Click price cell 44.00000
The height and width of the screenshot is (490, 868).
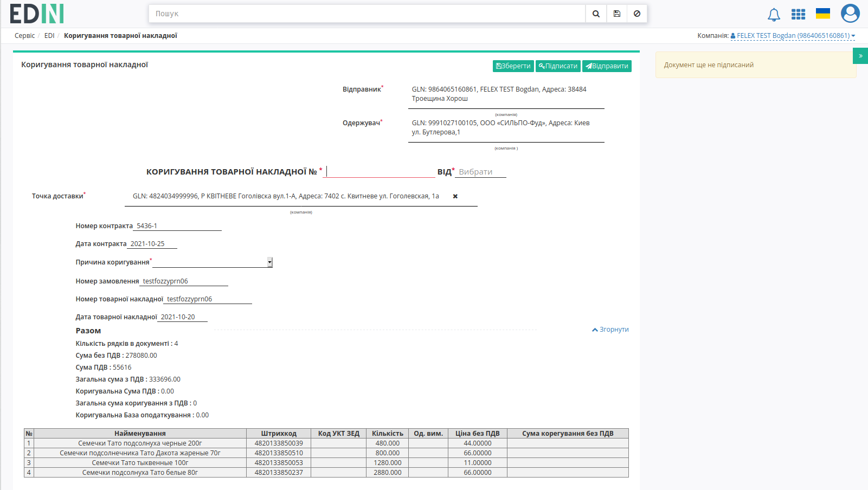pos(478,443)
